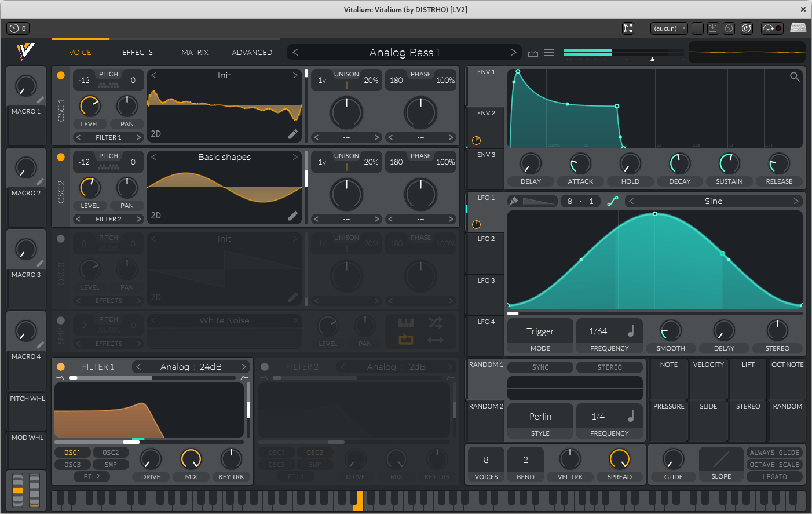Disable the OSC 1 power toggle
Screen dimensions: 812x514
tap(61, 75)
